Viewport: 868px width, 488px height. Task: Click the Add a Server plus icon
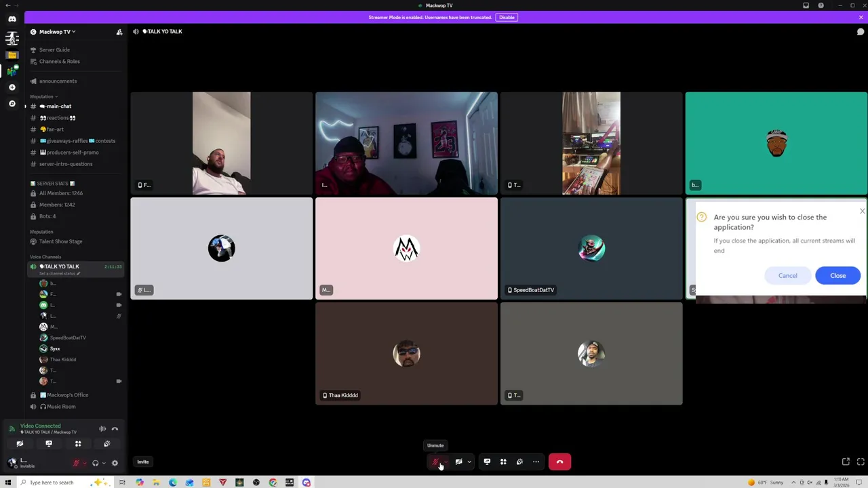[x=12, y=87]
